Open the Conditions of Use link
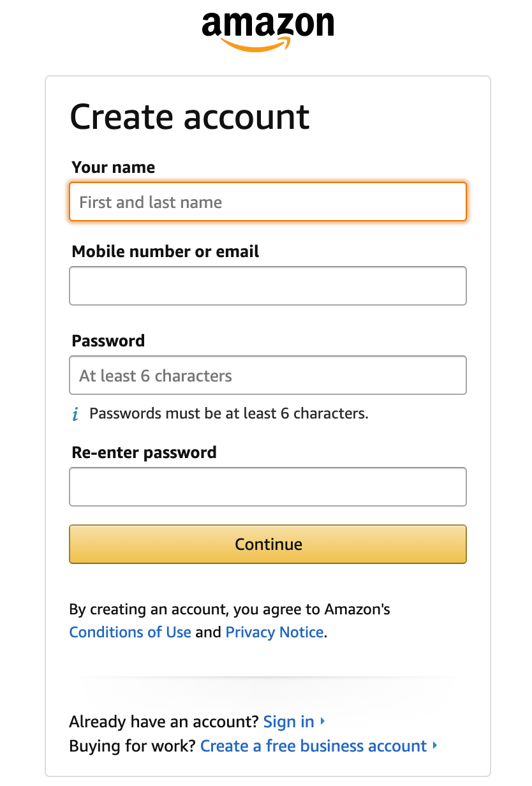The image size is (532, 786). pyautogui.click(x=130, y=632)
